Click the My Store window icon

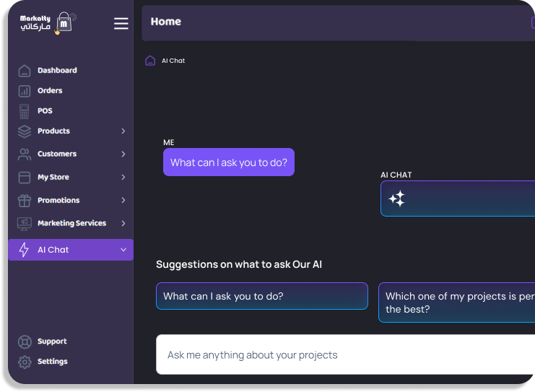[25, 178]
